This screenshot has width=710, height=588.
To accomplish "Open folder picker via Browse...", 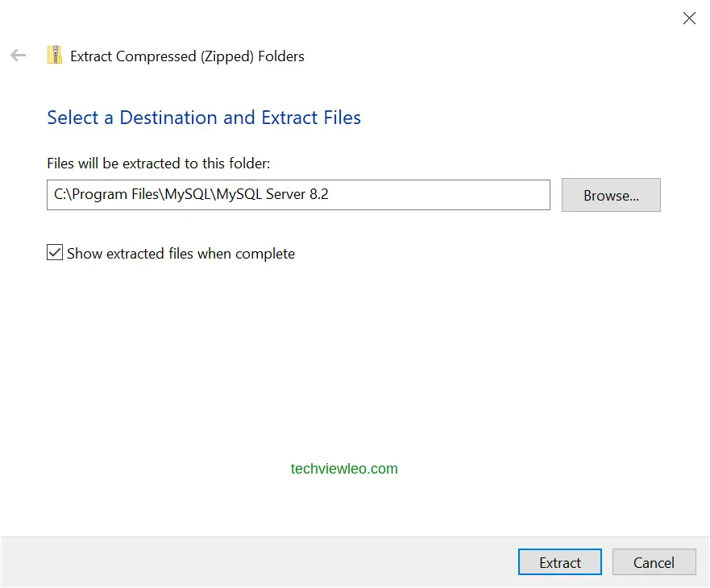I will (610, 195).
